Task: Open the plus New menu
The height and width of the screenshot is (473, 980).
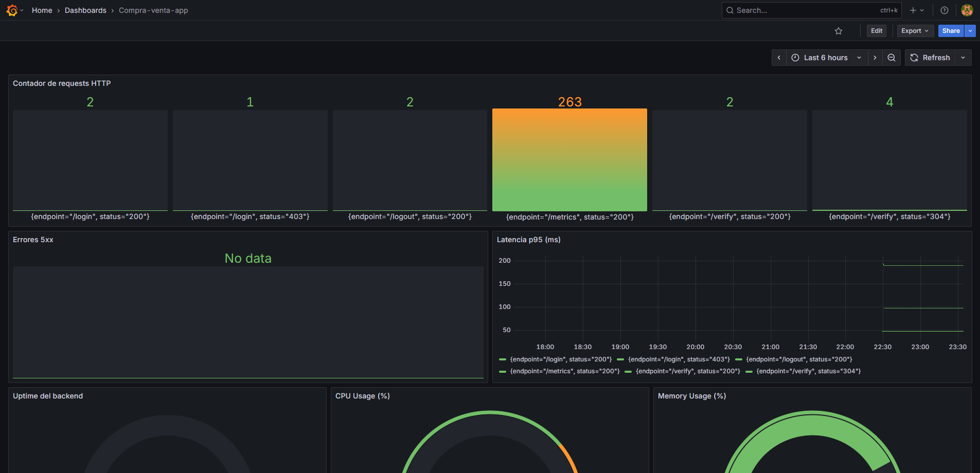Action: point(917,10)
